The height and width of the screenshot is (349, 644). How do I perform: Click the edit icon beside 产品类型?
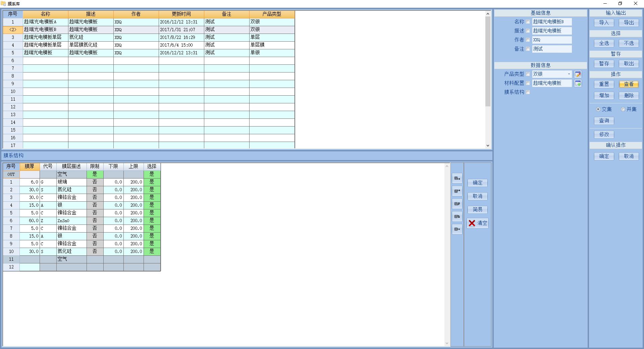pyautogui.click(x=578, y=74)
